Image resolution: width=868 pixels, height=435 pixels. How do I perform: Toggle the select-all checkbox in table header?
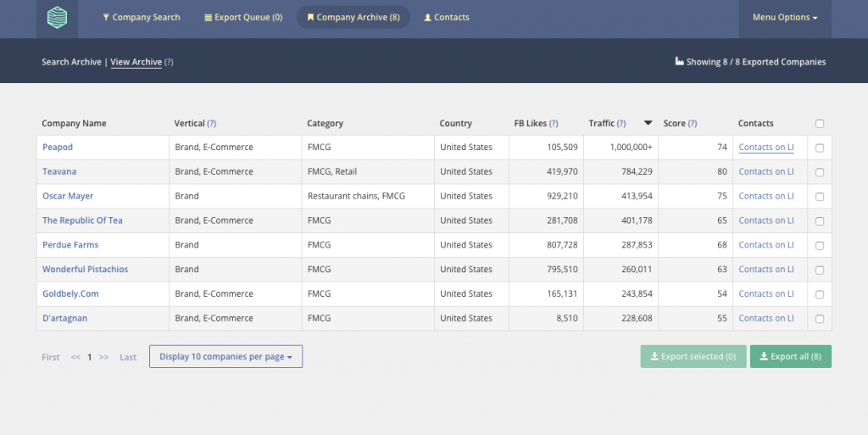pyautogui.click(x=820, y=124)
